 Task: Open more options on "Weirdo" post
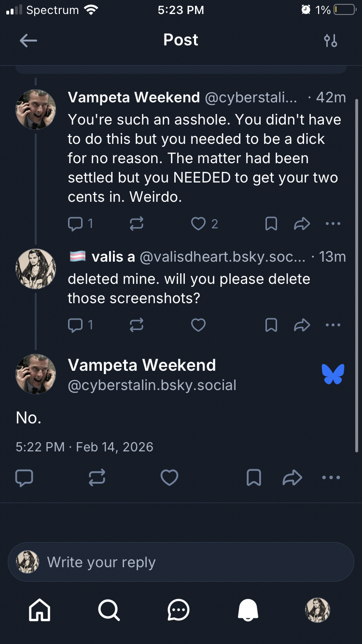[333, 224]
